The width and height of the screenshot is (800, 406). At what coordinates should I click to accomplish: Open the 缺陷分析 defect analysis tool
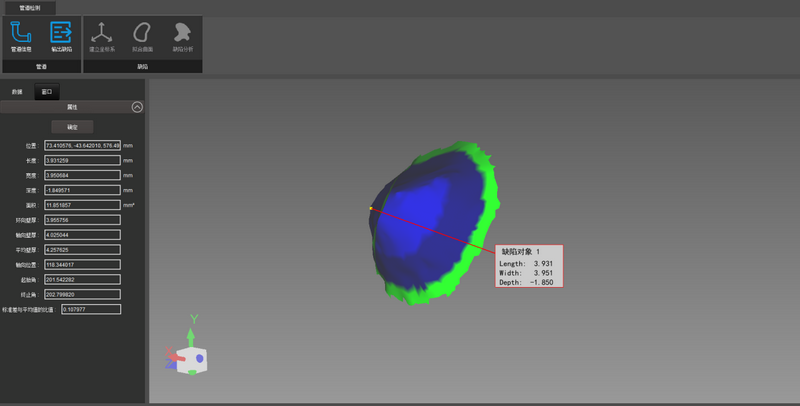coord(182,35)
